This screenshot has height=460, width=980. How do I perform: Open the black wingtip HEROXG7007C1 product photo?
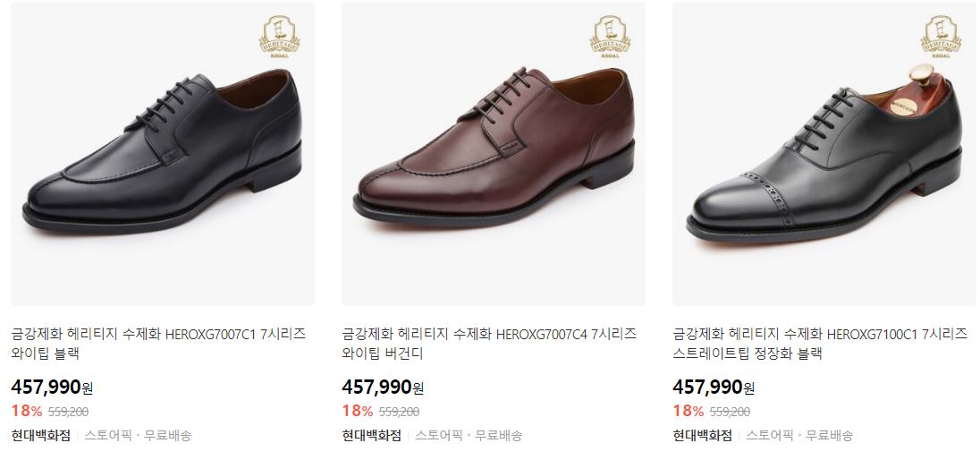click(x=163, y=154)
